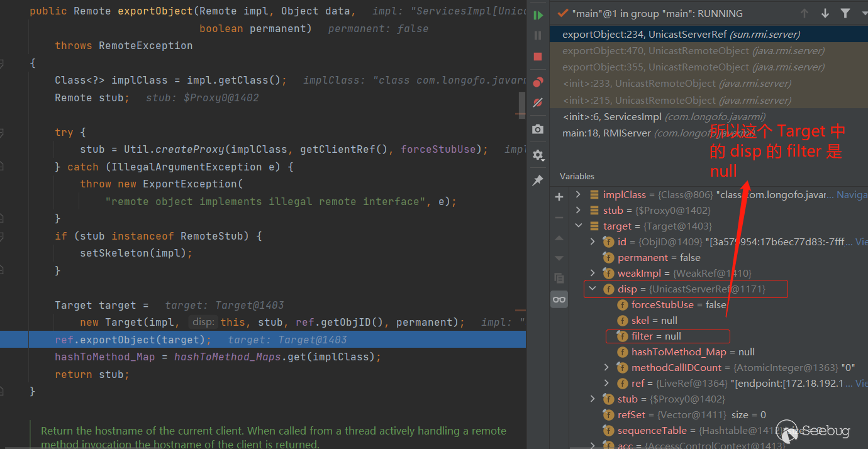Image resolution: width=868 pixels, height=449 pixels.
Task: Click the filter = null field row
Action: coord(656,336)
